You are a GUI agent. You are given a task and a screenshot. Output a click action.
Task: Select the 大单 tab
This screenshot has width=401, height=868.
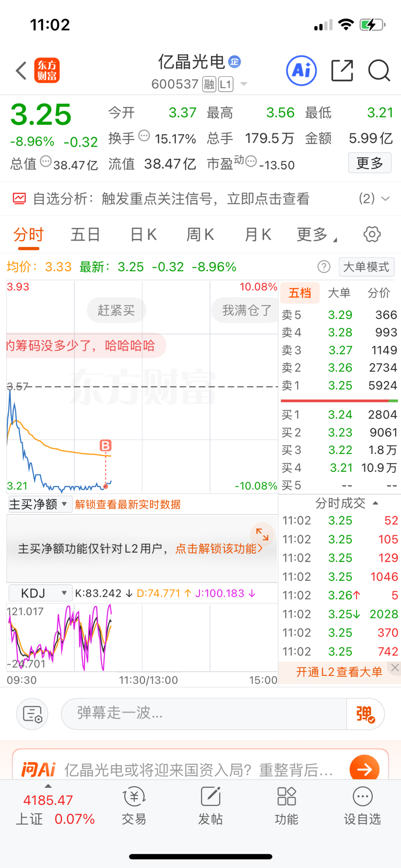[x=339, y=293]
